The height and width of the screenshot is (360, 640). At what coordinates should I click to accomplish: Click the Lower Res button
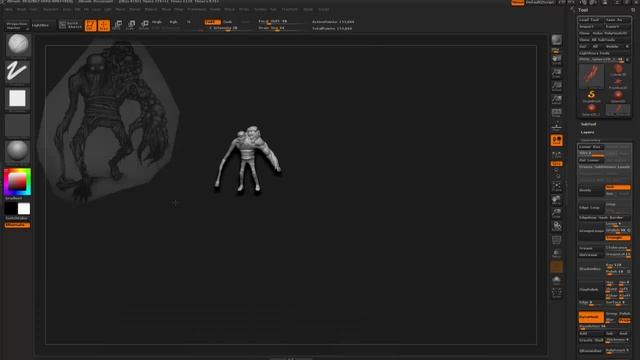(591, 147)
